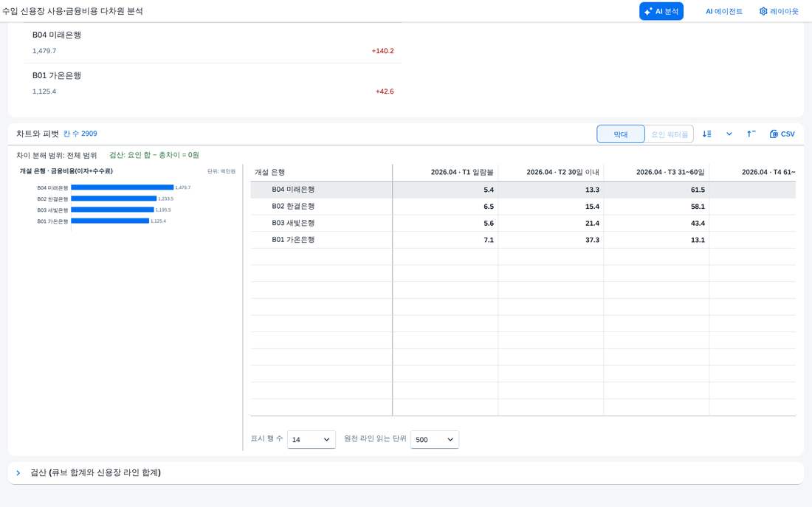The image size is (812, 507).
Task: Click the 6.5 cell for B02 한결은행
Action: point(445,206)
